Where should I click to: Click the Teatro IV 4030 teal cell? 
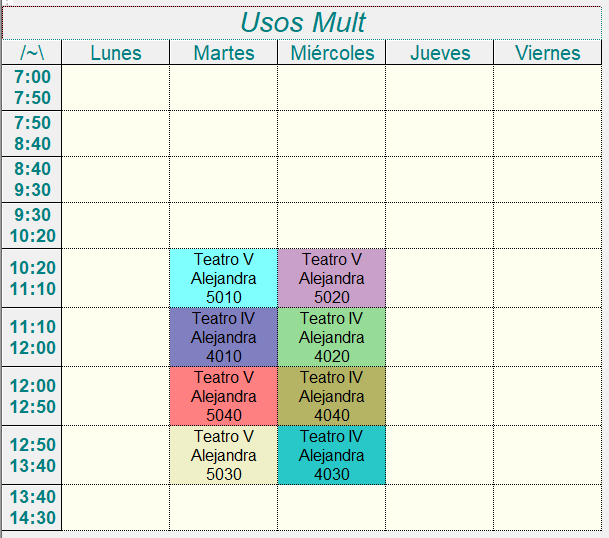pos(332,455)
